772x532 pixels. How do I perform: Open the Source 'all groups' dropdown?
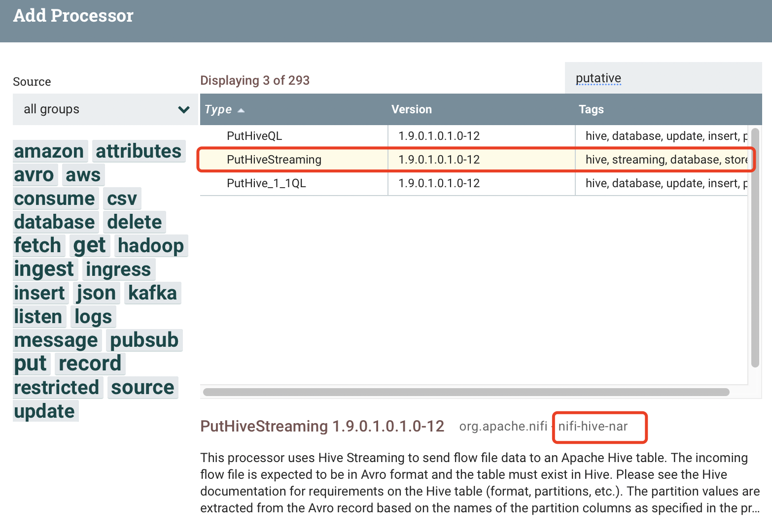tap(105, 109)
